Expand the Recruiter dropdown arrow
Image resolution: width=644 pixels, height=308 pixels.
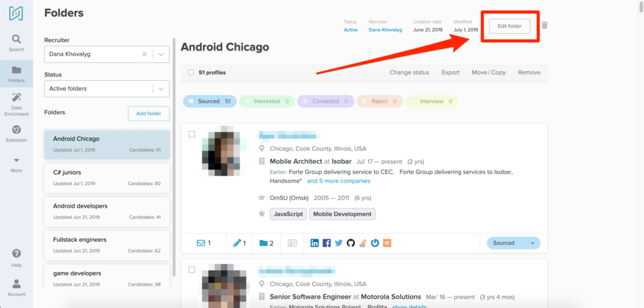pos(161,54)
